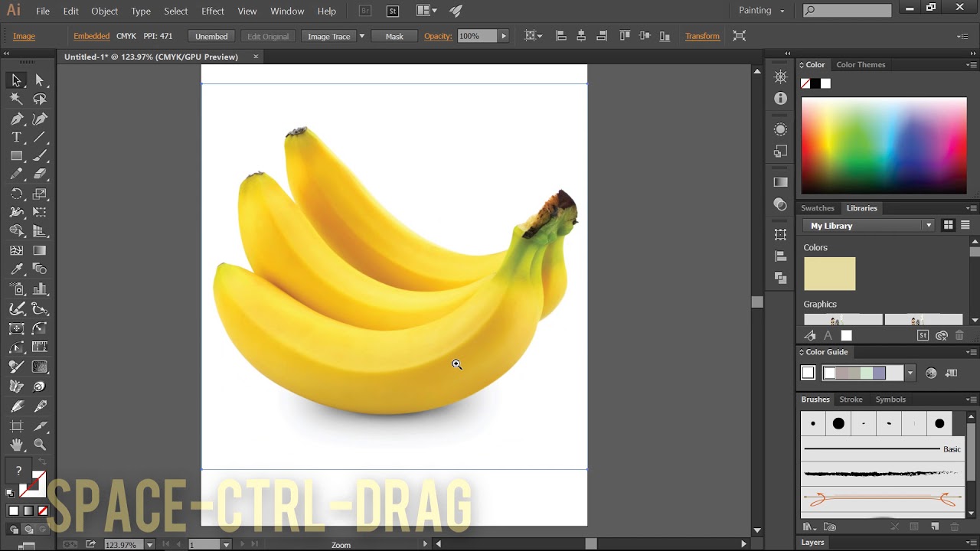
Task: Switch Libraries panel to list view
Action: 965,225
